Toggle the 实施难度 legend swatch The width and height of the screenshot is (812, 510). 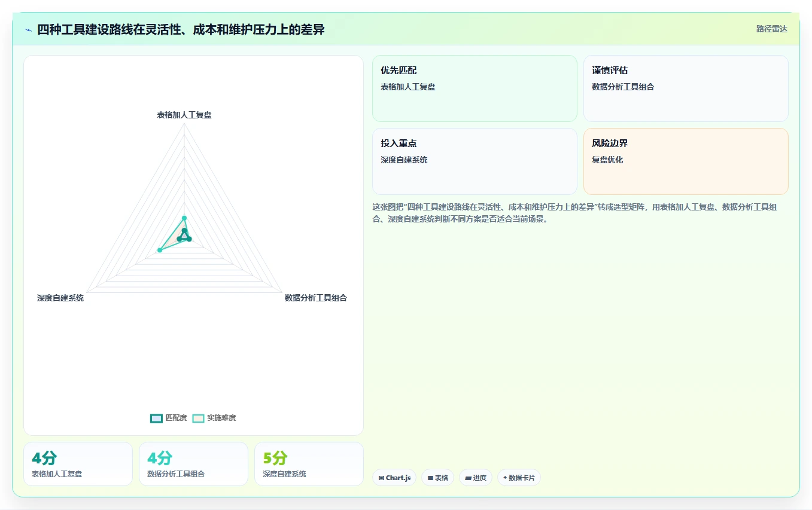pyautogui.click(x=198, y=418)
